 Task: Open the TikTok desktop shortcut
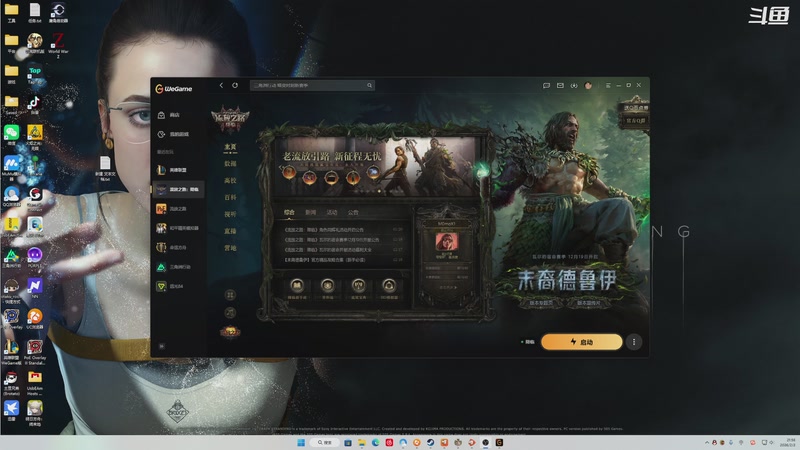(x=34, y=105)
